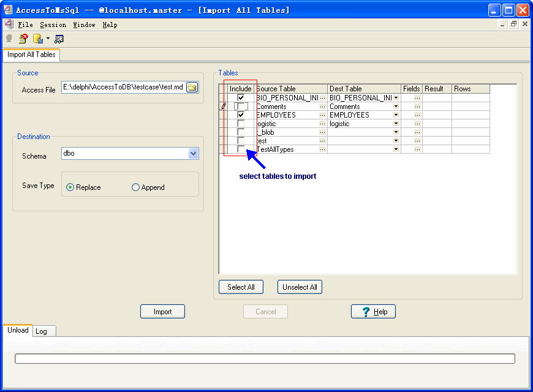Viewport: 533px width, 392px height.
Task: Click ellipsis beside logistic source table
Action: click(x=322, y=124)
